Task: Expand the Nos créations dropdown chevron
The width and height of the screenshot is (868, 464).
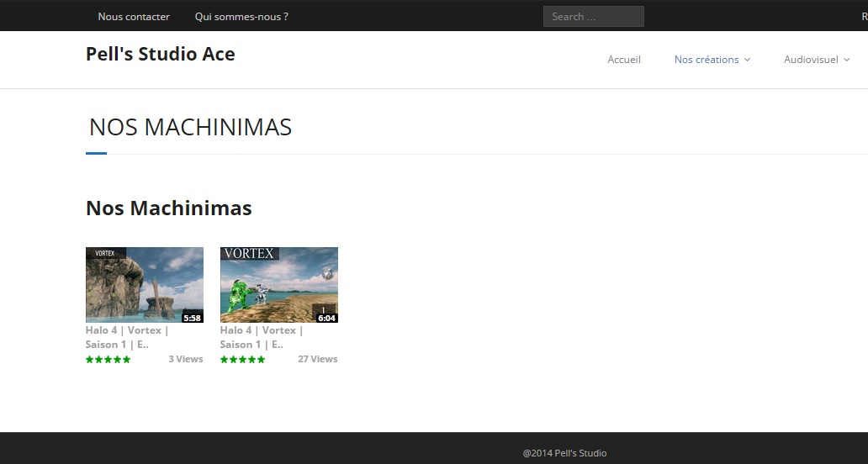Action: (748, 60)
